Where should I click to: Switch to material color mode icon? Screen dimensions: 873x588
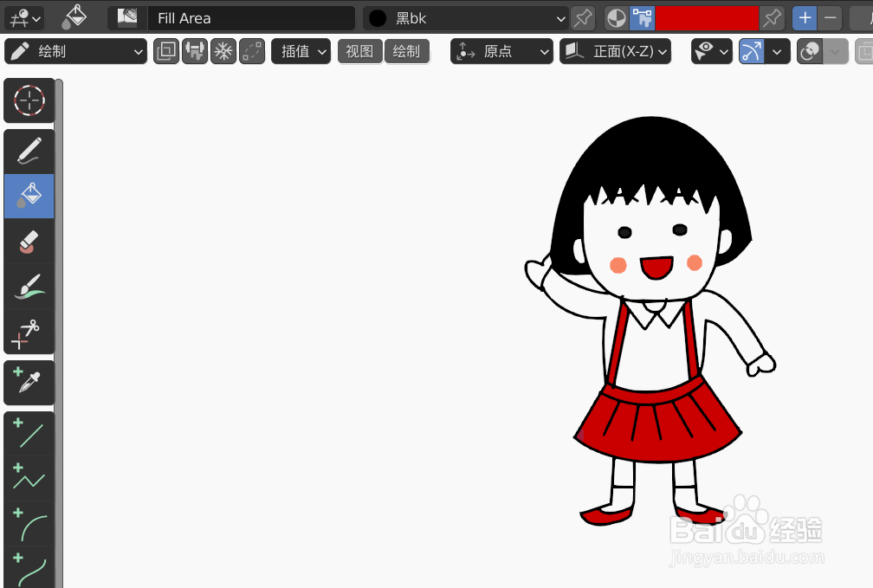pyautogui.click(x=617, y=18)
